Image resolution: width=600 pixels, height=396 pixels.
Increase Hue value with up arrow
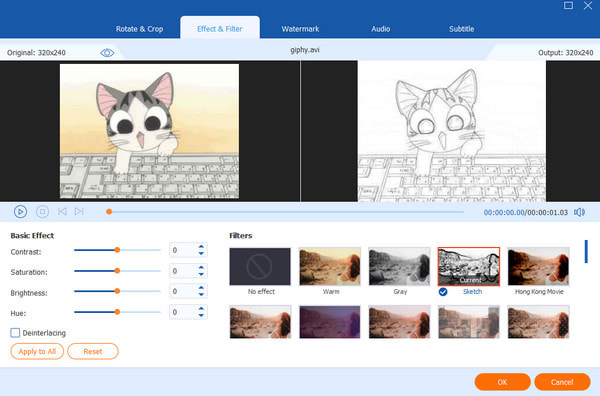click(x=201, y=308)
